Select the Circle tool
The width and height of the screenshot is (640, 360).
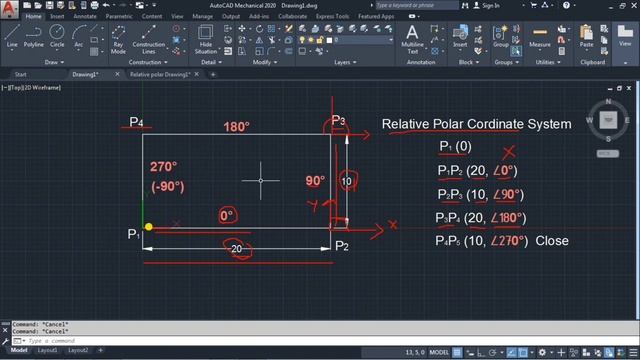coord(57,36)
